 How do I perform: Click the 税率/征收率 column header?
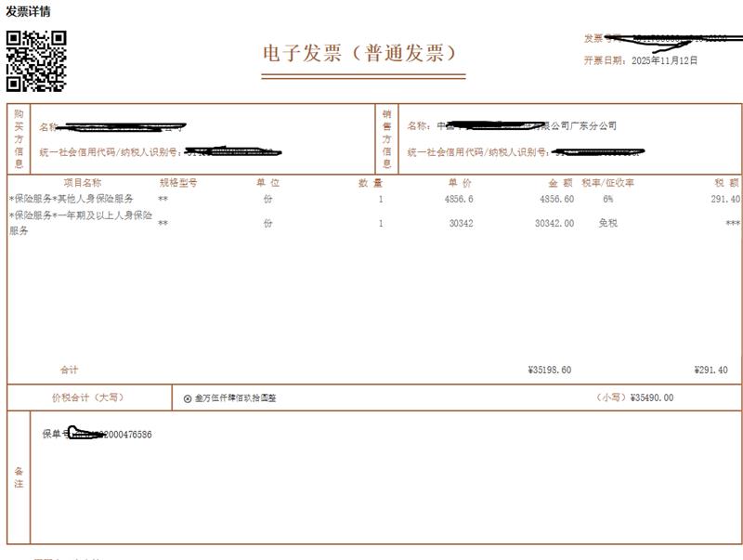[x=607, y=183]
